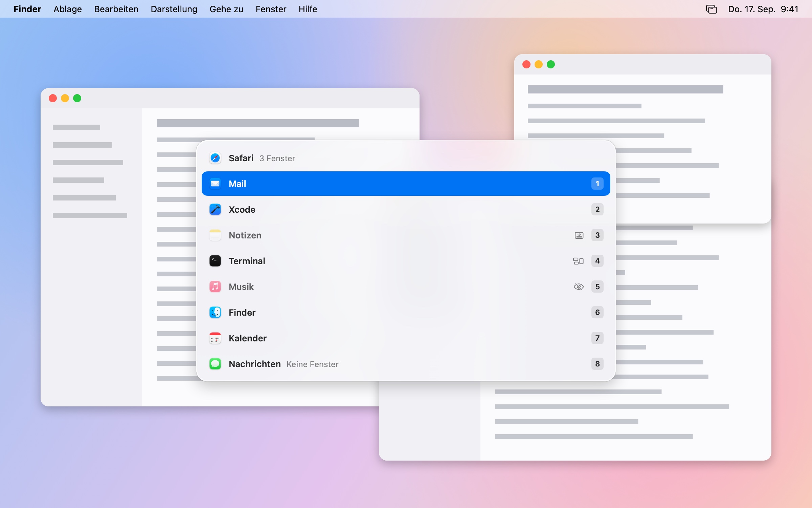This screenshot has width=812, height=508.
Task: Click the hidden eye icon on Musik row
Action: pos(579,287)
